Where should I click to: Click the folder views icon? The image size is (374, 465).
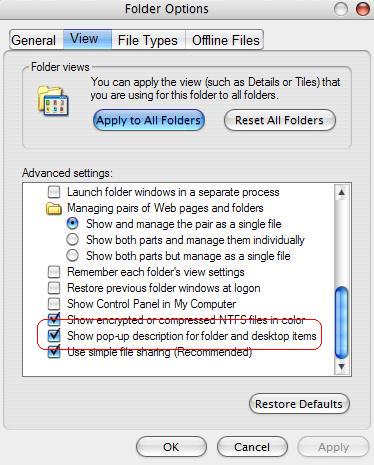53,101
